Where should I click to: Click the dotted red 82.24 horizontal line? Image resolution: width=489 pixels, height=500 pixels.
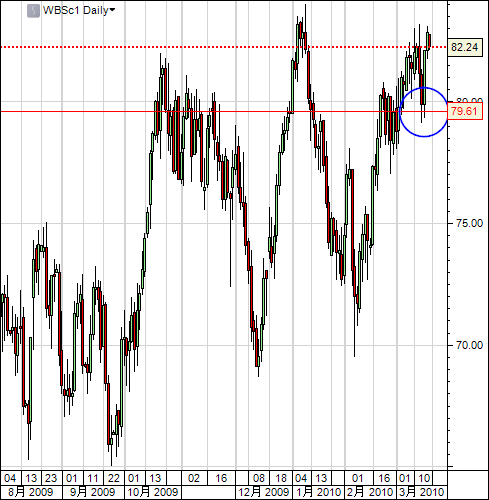(223, 47)
